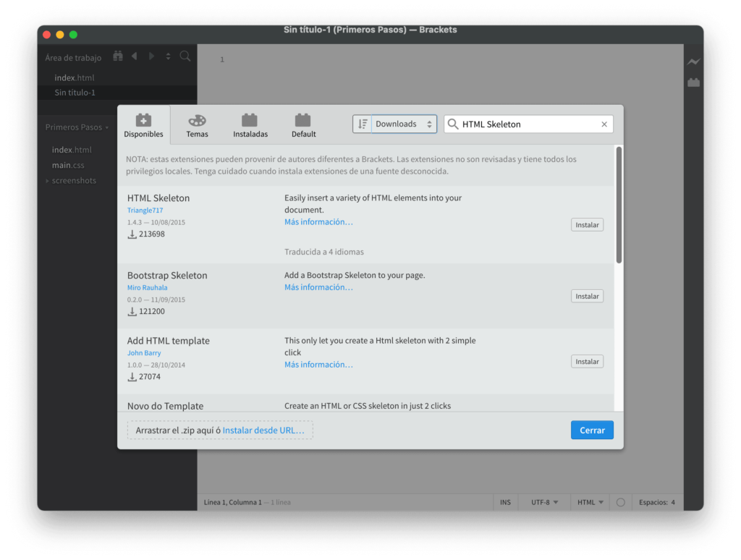Open Más información for Bootstrap Skeleton
This screenshot has height=560, width=741.
(x=318, y=287)
